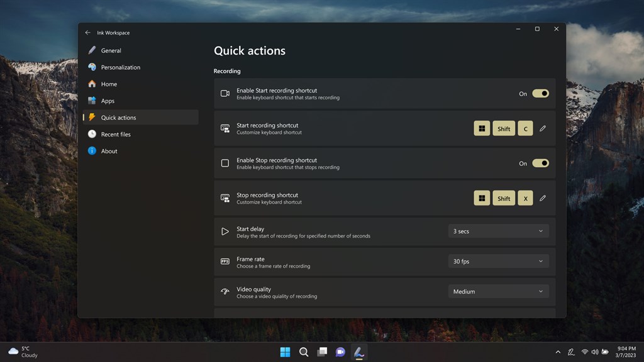This screenshot has height=362, width=644.
Task: Open the Wi-Fi network icon in tray
Action: tap(585, 352)
